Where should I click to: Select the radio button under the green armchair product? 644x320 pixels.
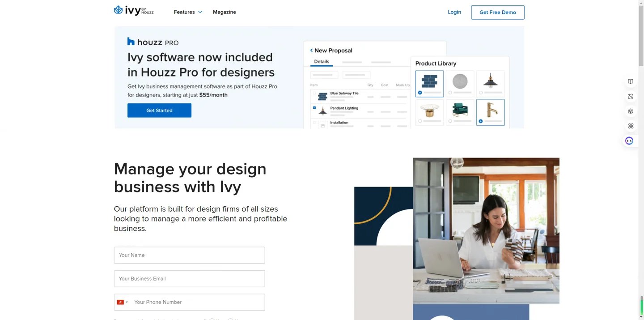click(450, 121)
